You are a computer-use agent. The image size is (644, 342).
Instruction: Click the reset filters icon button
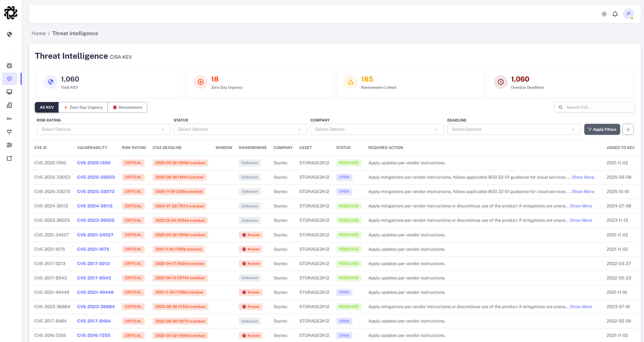(x=628, y=129)
